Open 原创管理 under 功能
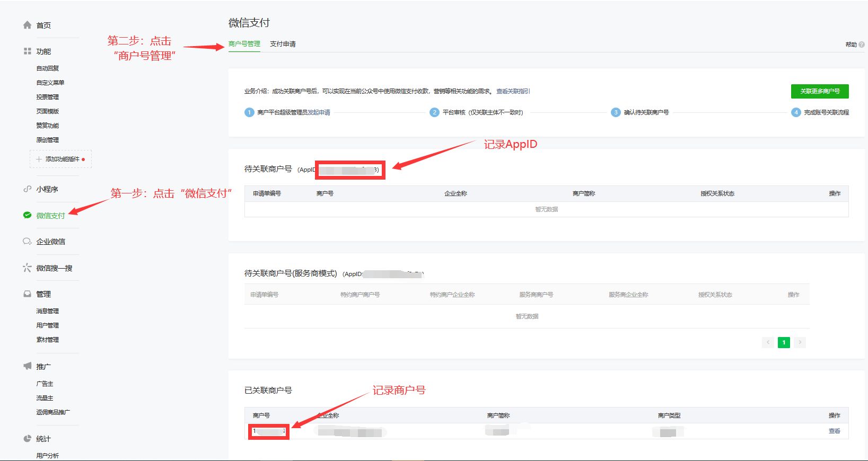This screenshot has width=868, height=461. (48, 140)
